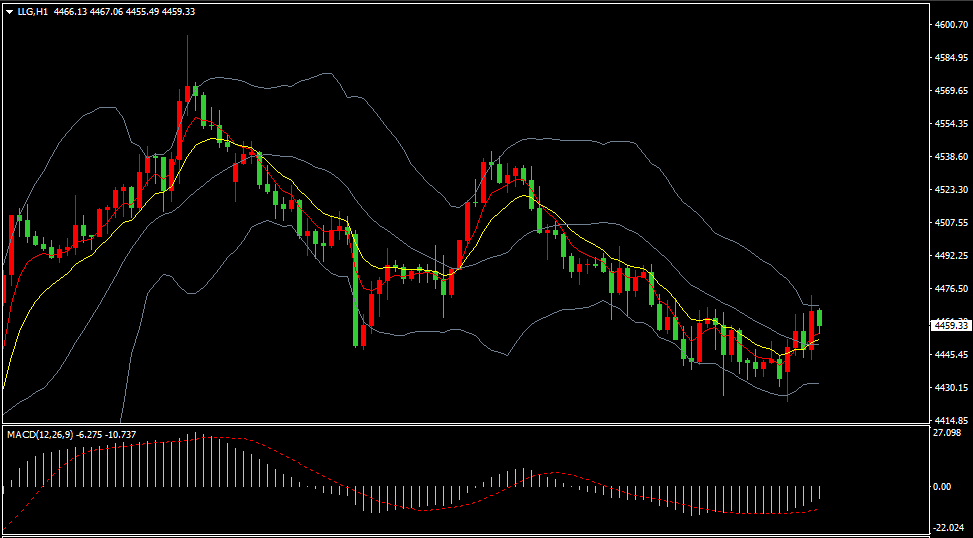Select the red candle with the highest wick
The height and width of the screenshot is (538, 973).
tap(187, 94)
